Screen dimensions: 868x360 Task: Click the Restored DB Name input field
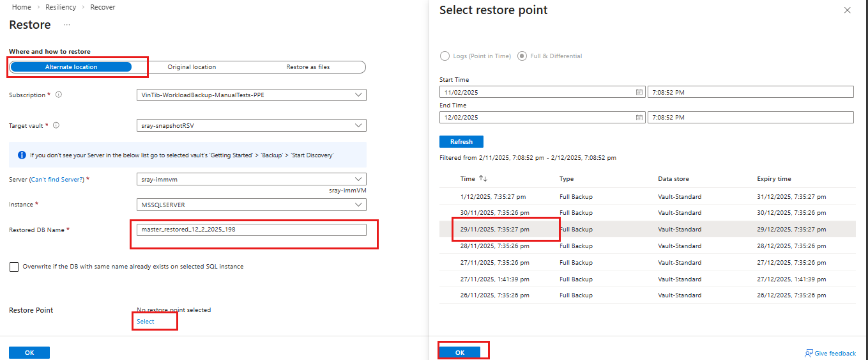coord(252,229)
